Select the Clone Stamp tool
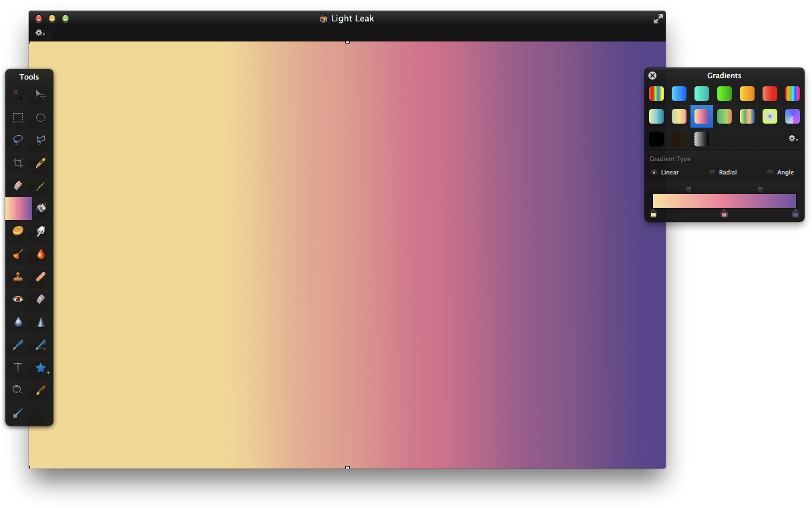 pos(18,277)
